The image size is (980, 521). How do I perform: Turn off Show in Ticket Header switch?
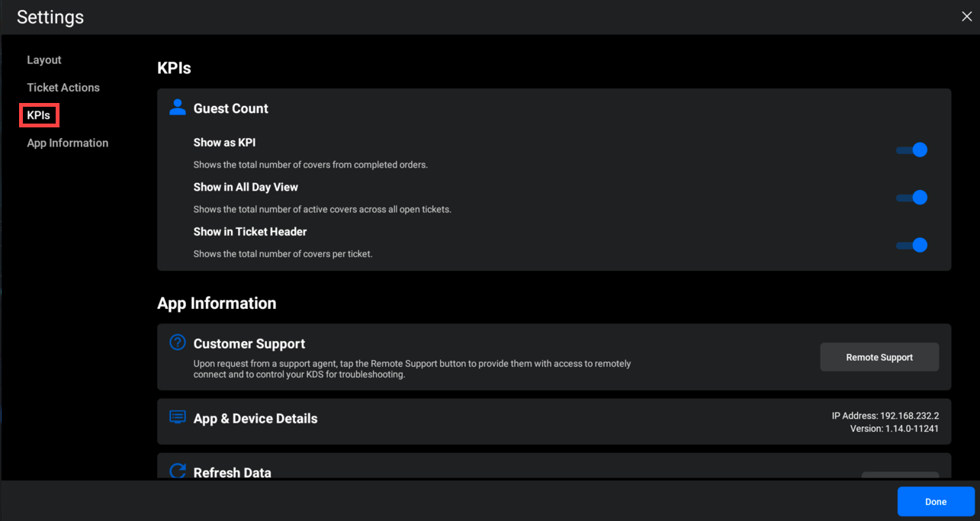(x=912, y=245)
